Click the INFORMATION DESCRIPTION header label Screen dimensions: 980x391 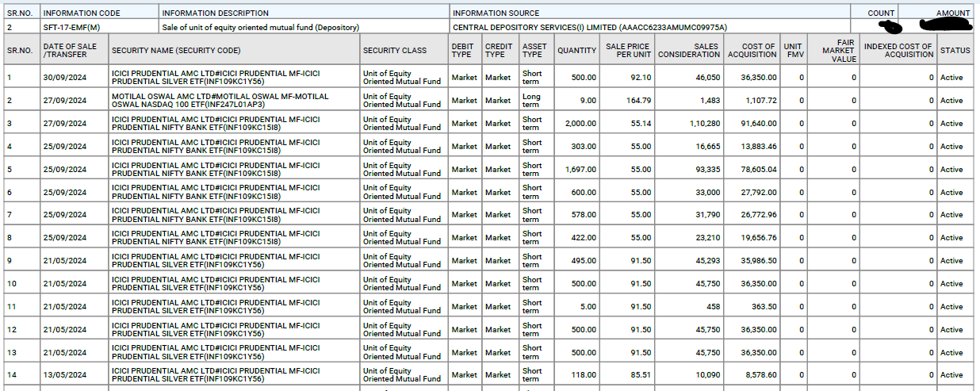tap(215, 13)
